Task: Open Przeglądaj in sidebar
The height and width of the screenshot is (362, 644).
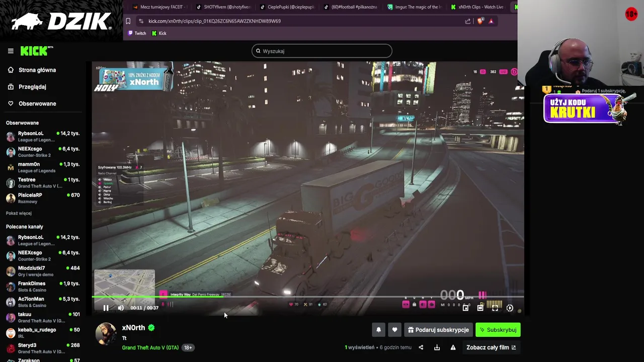Action: pyautogui.click(x=27, y=86)
